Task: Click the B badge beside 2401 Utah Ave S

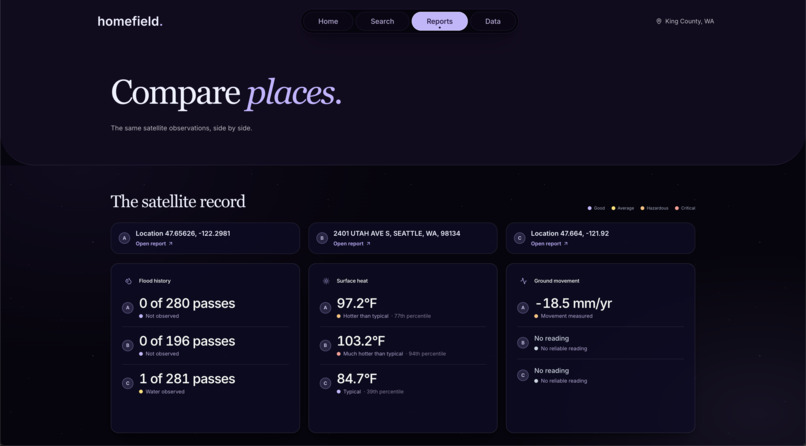Action: pos(322,238)
